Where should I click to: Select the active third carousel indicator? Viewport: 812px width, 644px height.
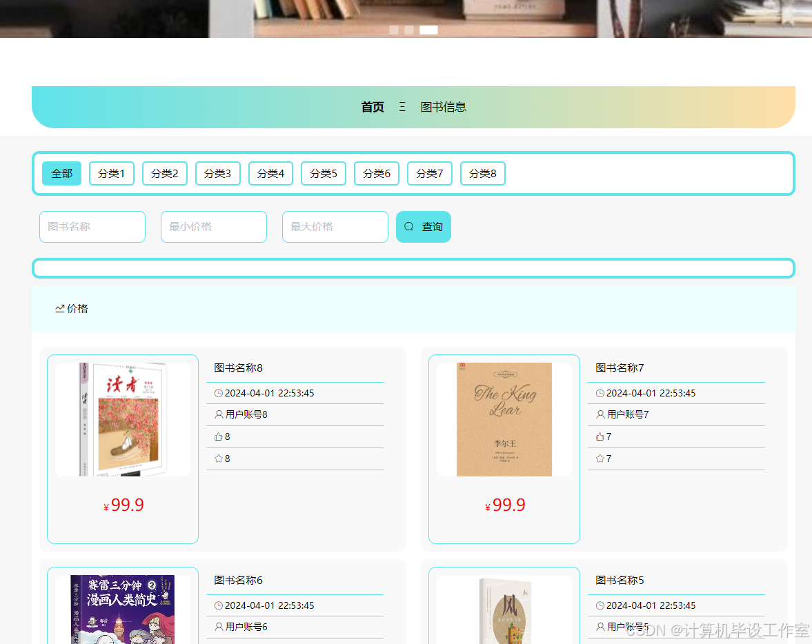[x=428, y=30]
